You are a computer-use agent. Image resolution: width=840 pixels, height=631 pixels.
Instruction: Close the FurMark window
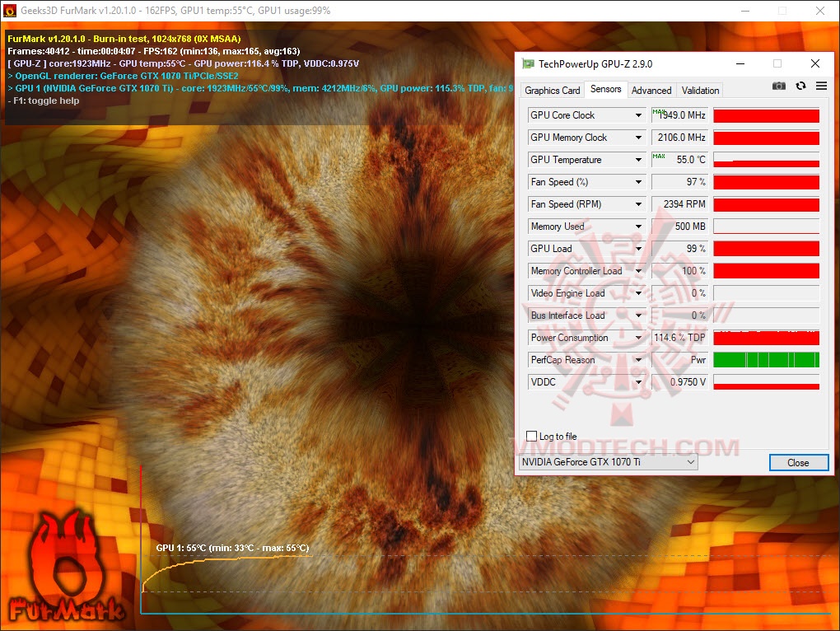point(820,11)
